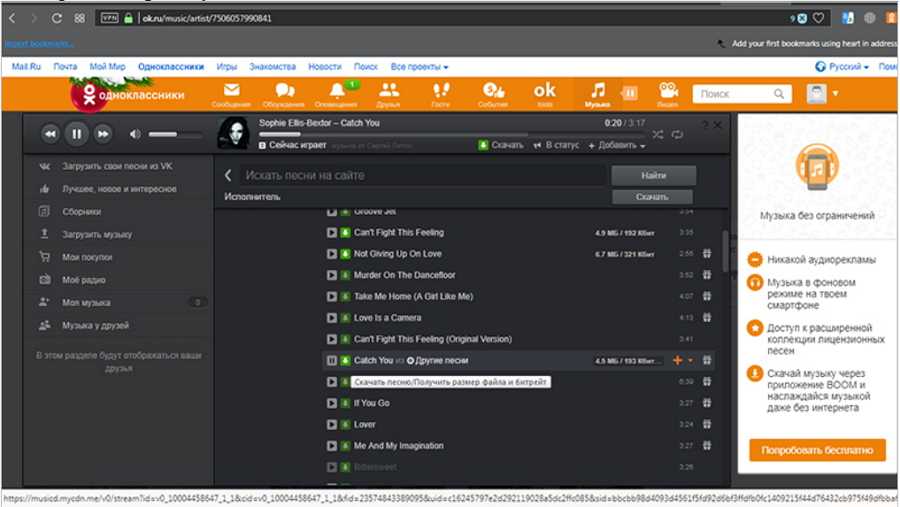The width and height of the screenshot is (900, 507).
Task: Toggle shuffle mode in the player
Action: [x=657, y=134]
